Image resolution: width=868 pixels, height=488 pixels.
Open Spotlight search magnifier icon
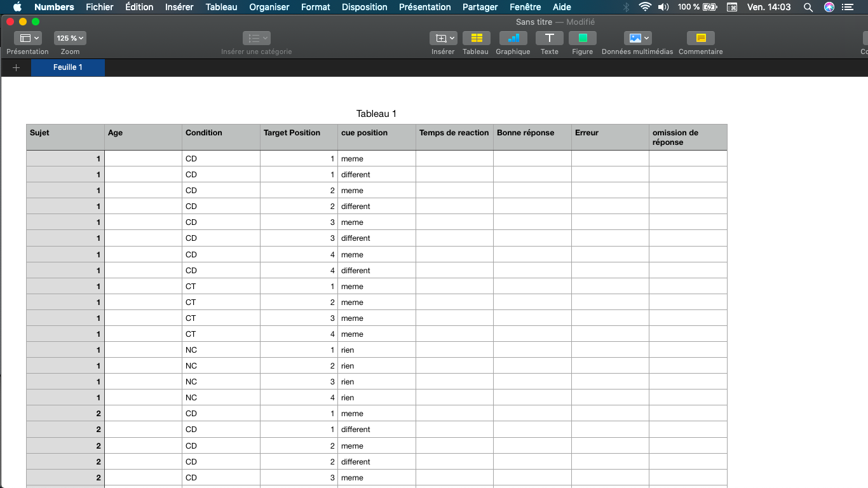808,7
